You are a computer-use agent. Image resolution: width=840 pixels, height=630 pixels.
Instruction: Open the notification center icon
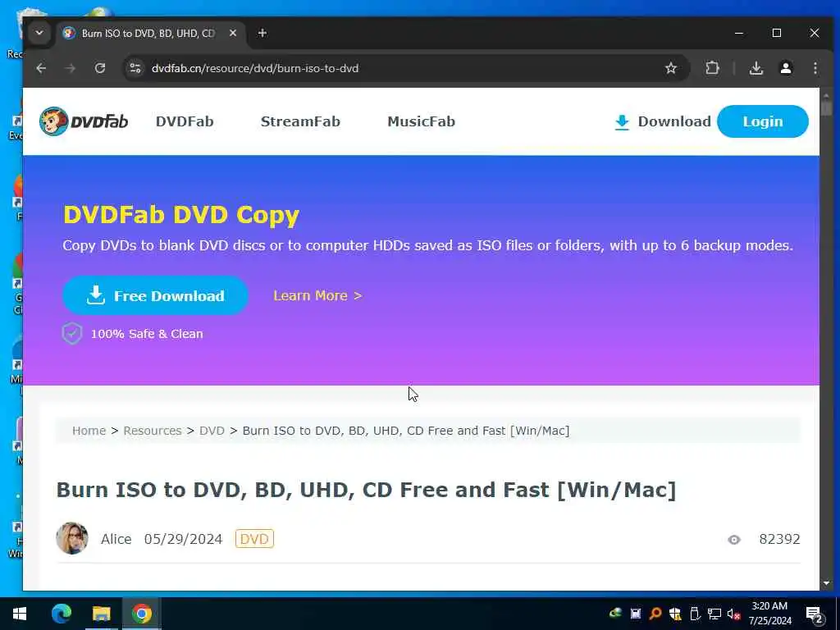pos(815,615)
